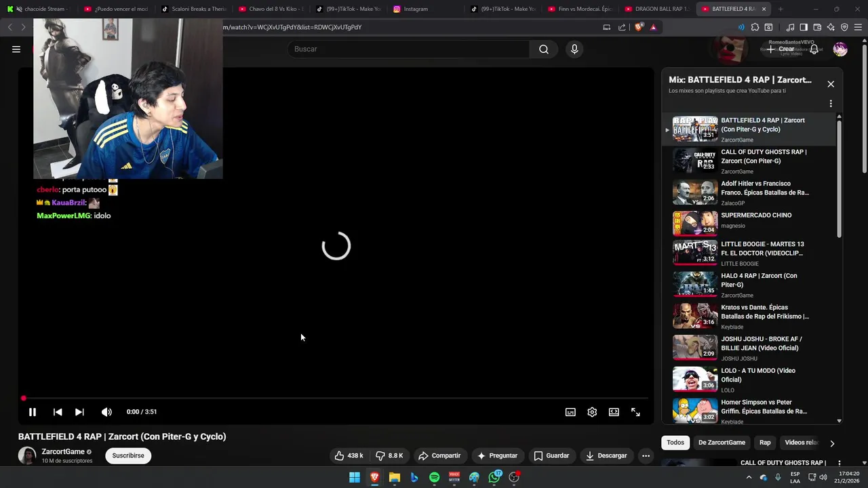Like the video with 438 k thumbs up
Screen dimensions: 868x488
(x=349, y=455)
